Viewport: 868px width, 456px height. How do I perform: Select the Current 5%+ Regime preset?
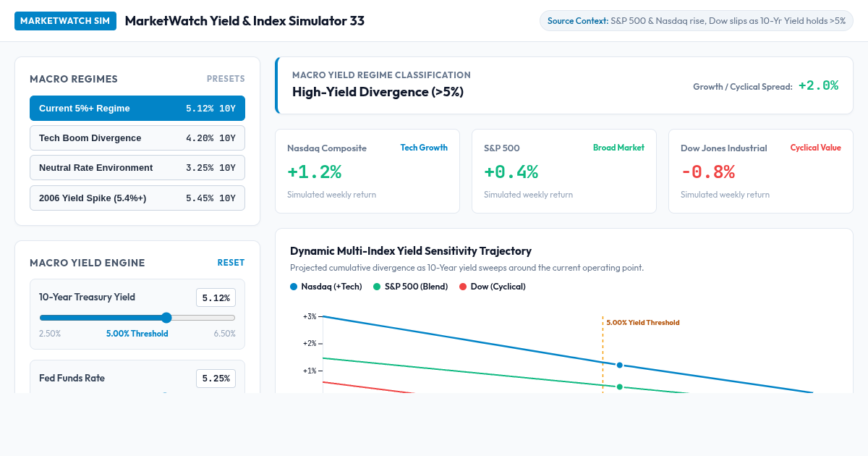tap(137, 109)
